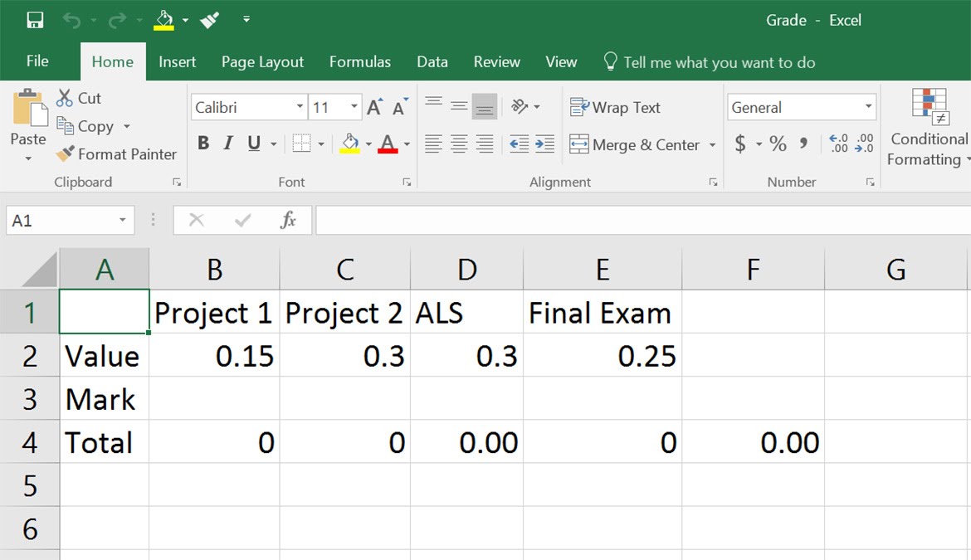Expand the borders dropdown
Viewport: 971px width, 560px height.
coord(321,144)
